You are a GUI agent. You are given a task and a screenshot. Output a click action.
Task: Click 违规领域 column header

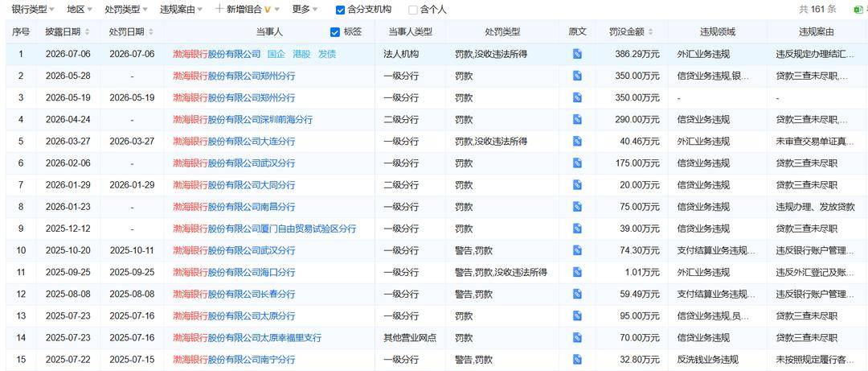(x=718, y=32)
